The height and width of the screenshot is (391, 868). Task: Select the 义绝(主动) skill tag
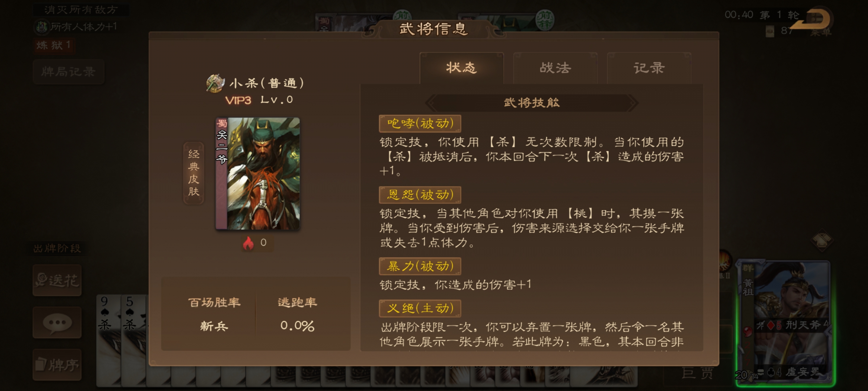coord(420,308)
